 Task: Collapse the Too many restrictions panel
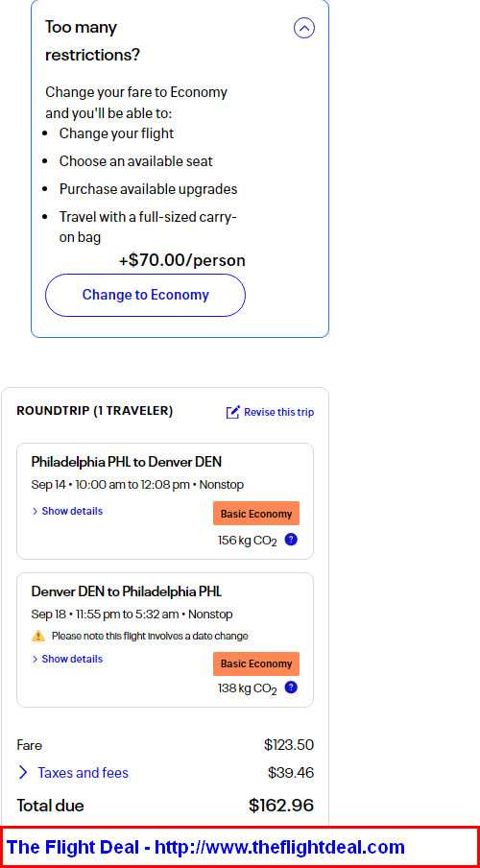click(x=304, y=28)
